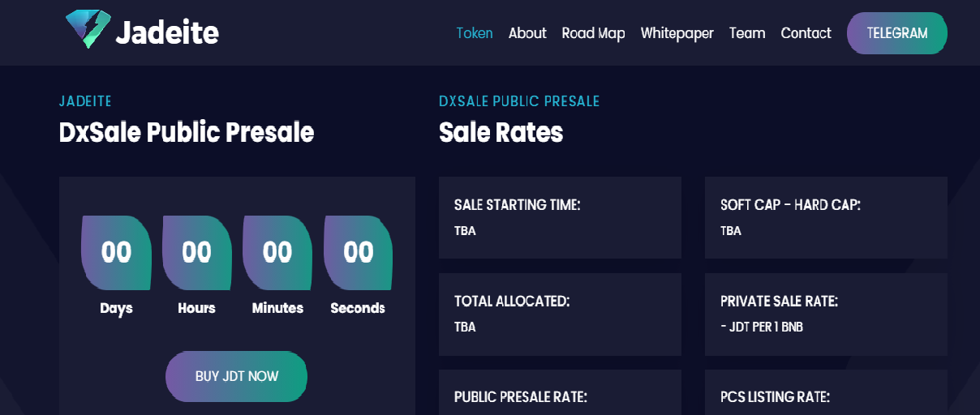Click the Public Presale Rate card
Viewport: 980px width, 415px height.
tap(560, 392)
